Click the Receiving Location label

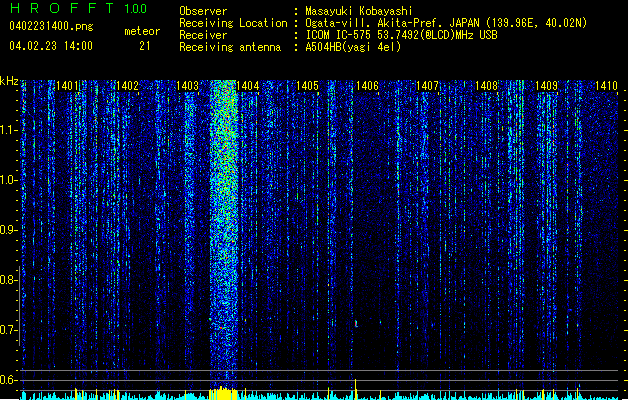[x=233, y=23]
